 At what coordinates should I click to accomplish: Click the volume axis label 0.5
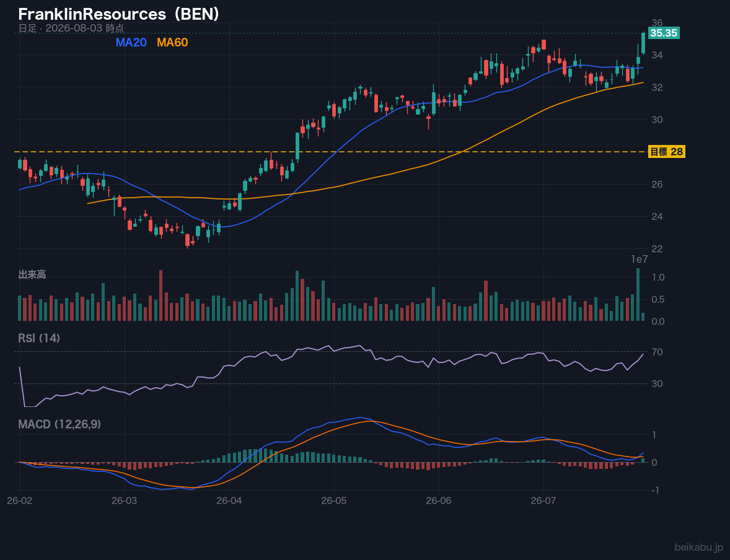[x=658, y=299]
